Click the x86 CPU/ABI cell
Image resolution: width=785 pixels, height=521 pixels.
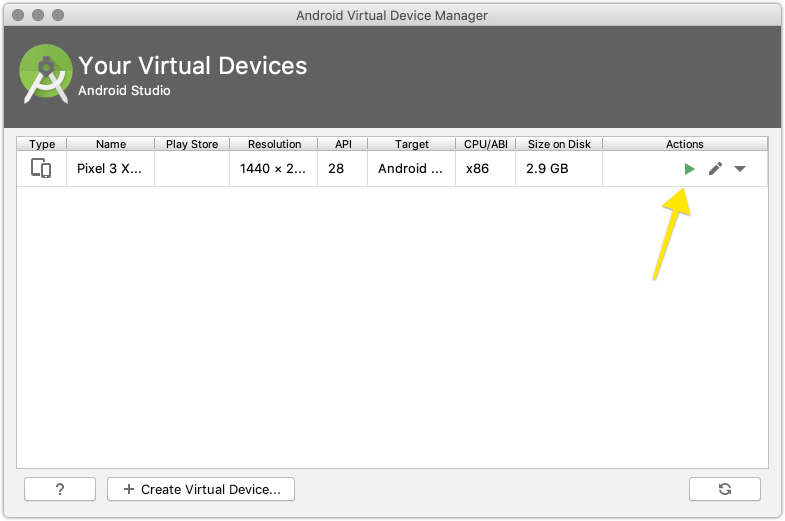point(486,169)
